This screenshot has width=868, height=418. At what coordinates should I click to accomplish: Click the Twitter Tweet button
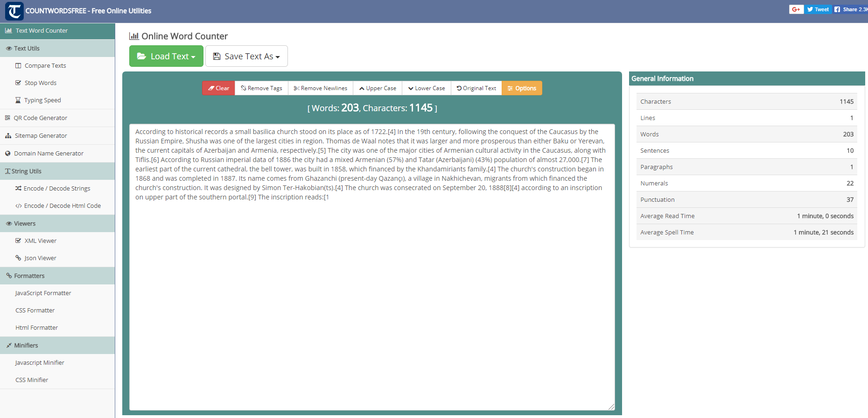pyautogui.click(x=818, y=9)
